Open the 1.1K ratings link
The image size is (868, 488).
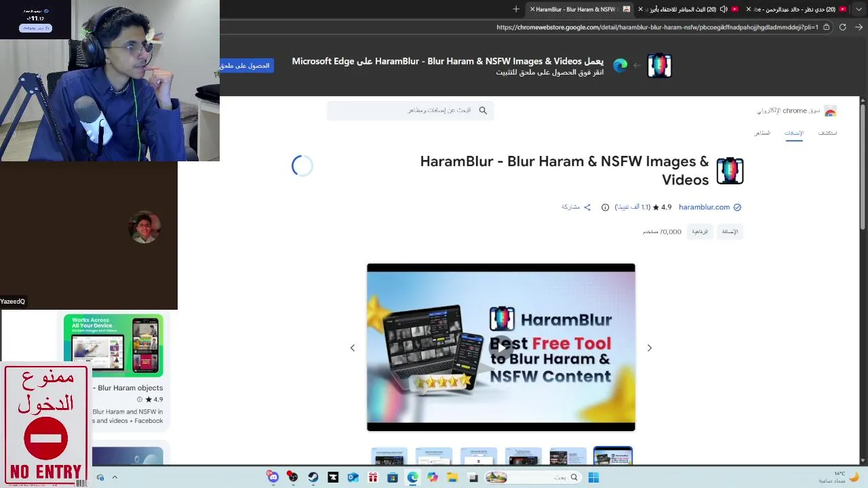pyautogui.click(x=633, y=207)
